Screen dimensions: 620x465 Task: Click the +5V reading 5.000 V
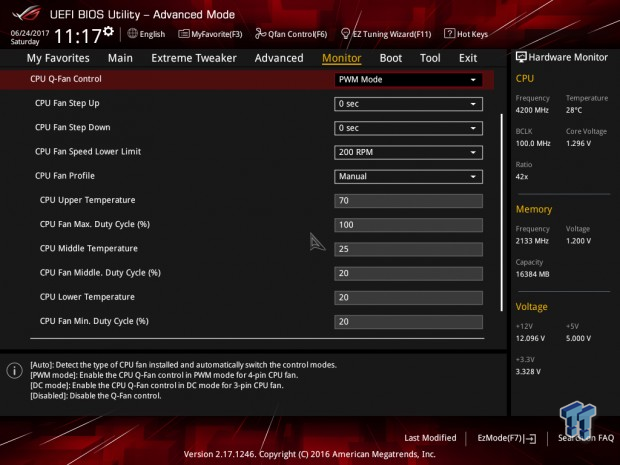tap(578, 338)
